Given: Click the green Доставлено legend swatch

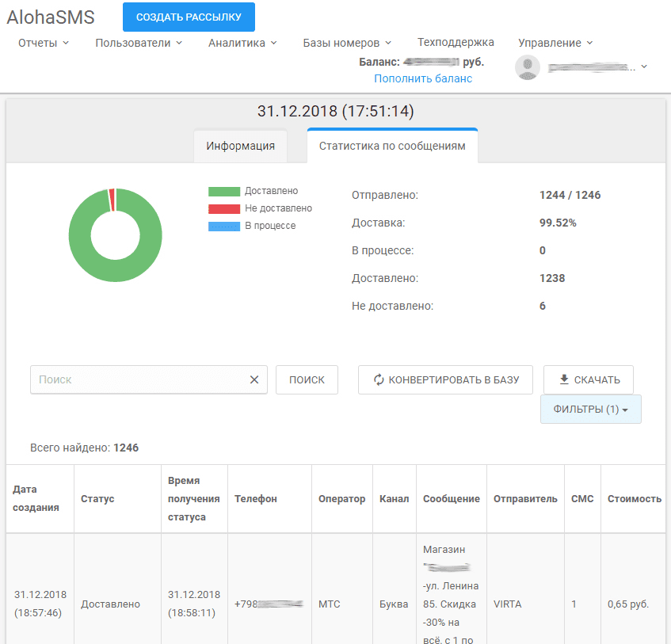Looking at the screenshot, I should click(x=224, y=191).
